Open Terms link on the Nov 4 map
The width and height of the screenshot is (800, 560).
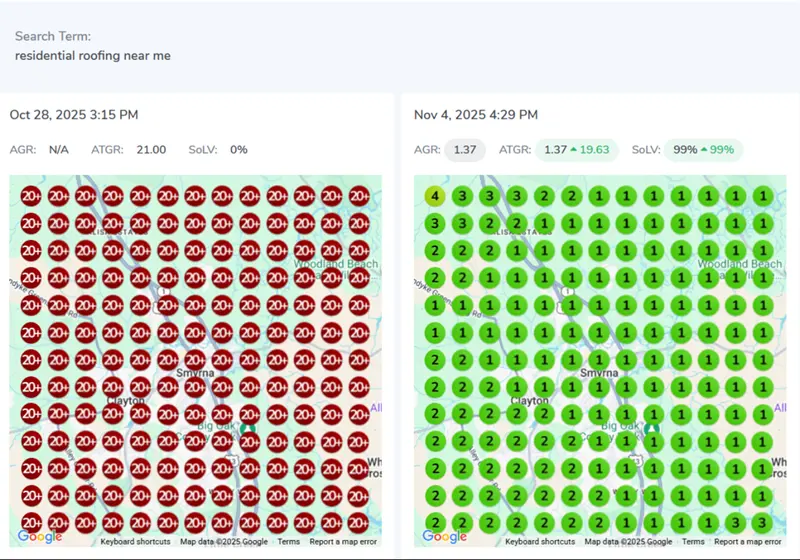(x=694, y=542)
